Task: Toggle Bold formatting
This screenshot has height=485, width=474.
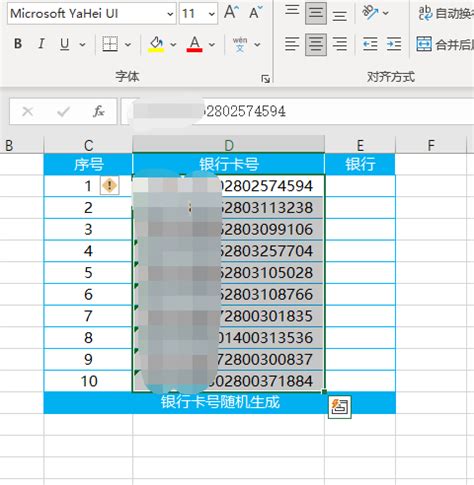Action: point(18,44)
